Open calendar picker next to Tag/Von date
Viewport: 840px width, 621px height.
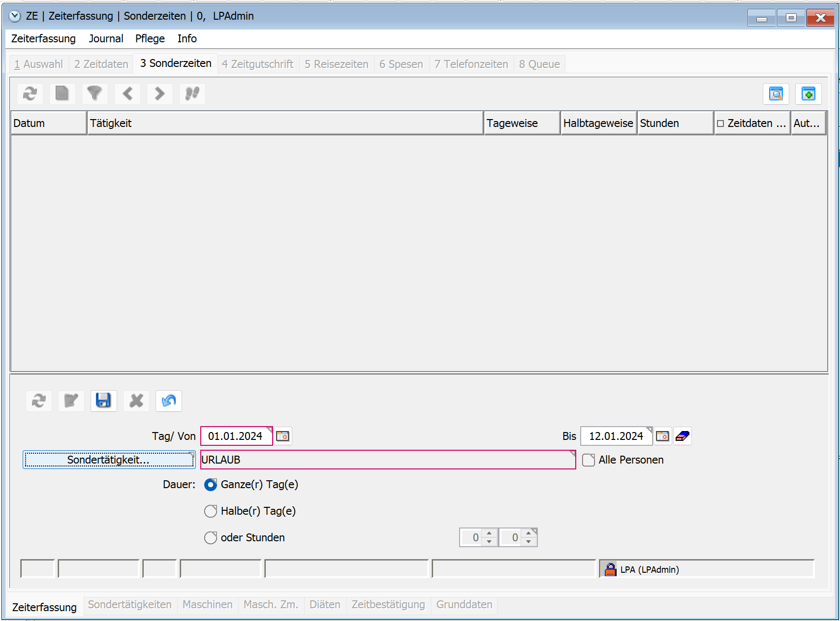pos(283,436)
